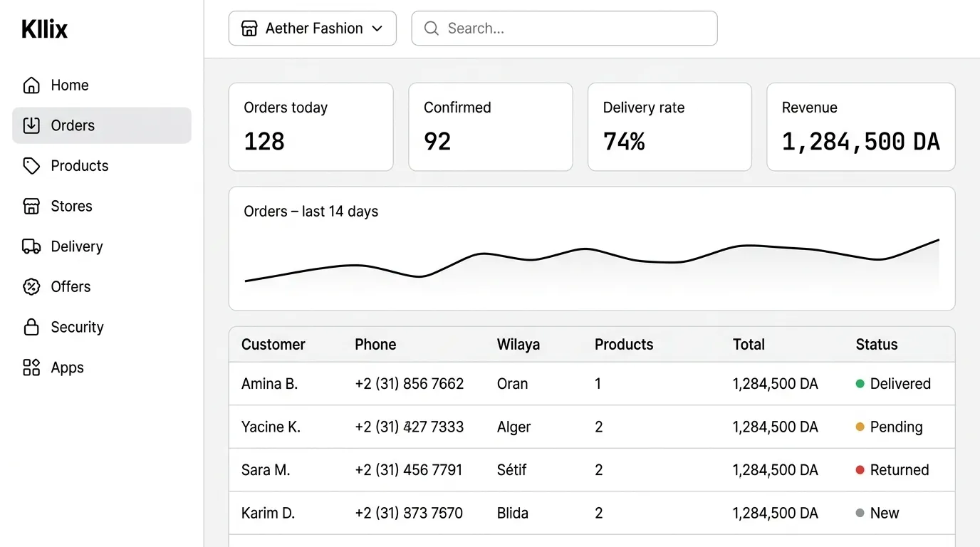Click the Products tag icon
The image size is (980, 547).
tap(31, 166)
